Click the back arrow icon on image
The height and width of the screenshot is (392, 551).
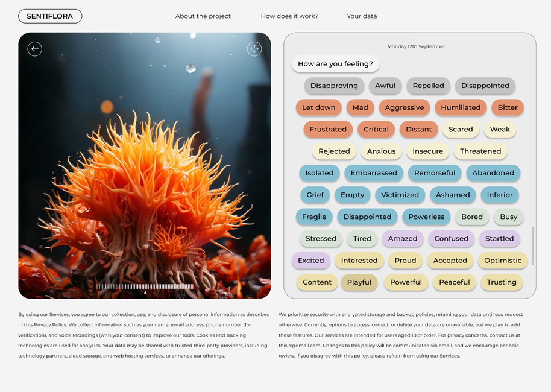35,49
